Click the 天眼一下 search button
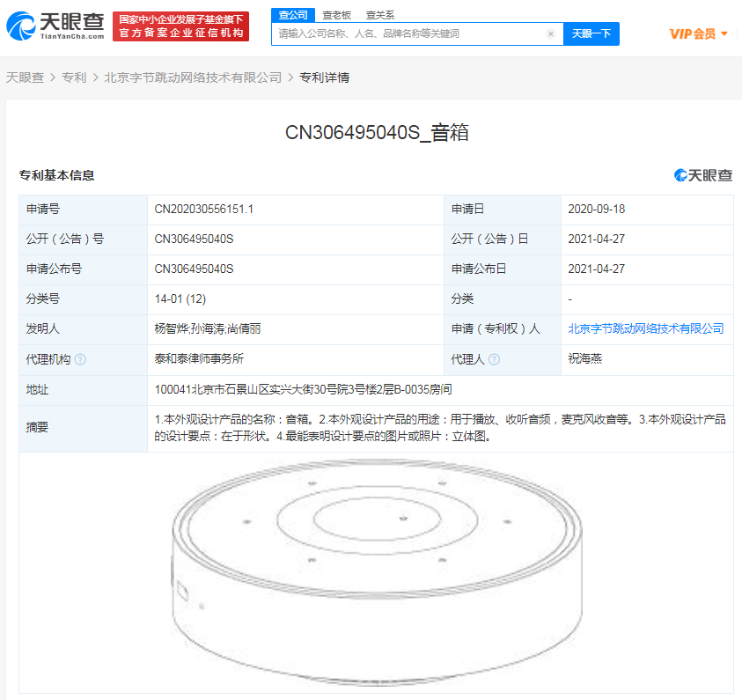The image size is (742, 700). [591, 33]
